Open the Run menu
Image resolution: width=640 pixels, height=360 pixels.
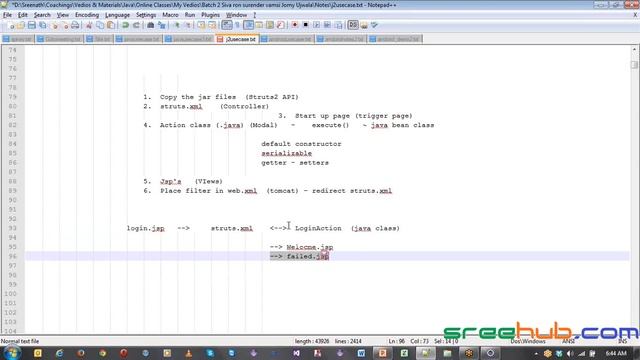[190, 15]
